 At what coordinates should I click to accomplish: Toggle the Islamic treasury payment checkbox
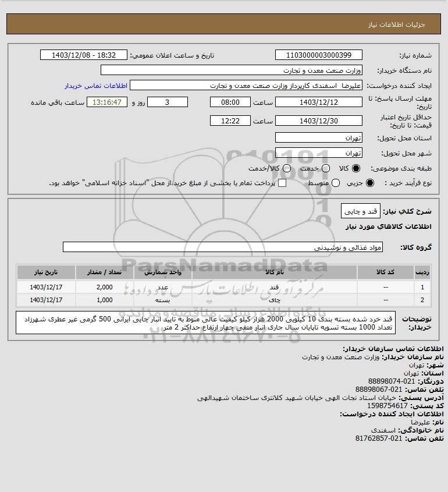point(282,183)
